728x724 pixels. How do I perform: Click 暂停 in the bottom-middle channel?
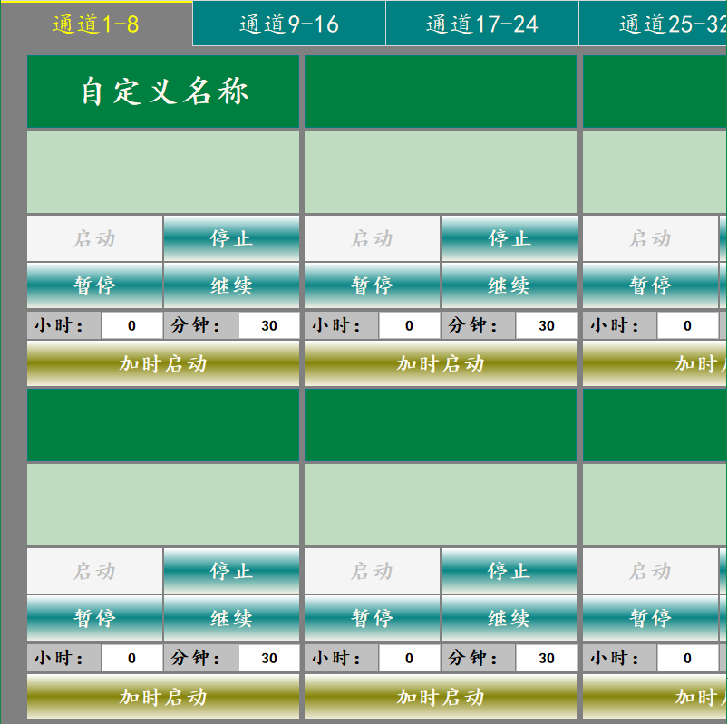point(372,618)
